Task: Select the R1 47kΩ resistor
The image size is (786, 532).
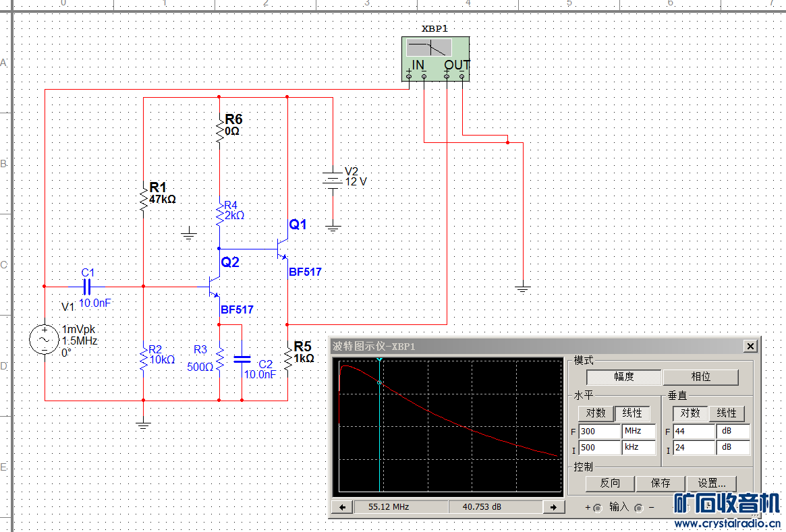Action: 143,200
